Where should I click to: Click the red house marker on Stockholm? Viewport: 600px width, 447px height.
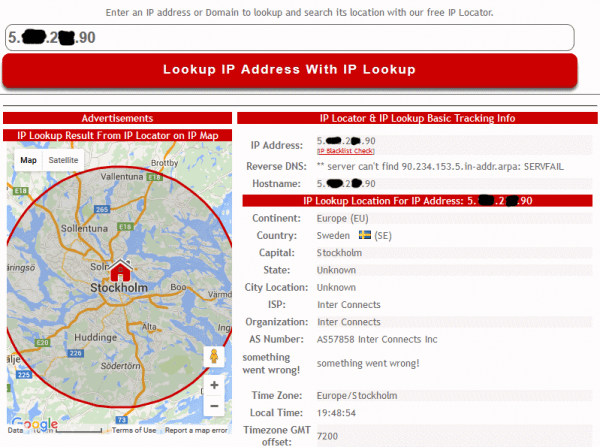(x=119, y=272)
